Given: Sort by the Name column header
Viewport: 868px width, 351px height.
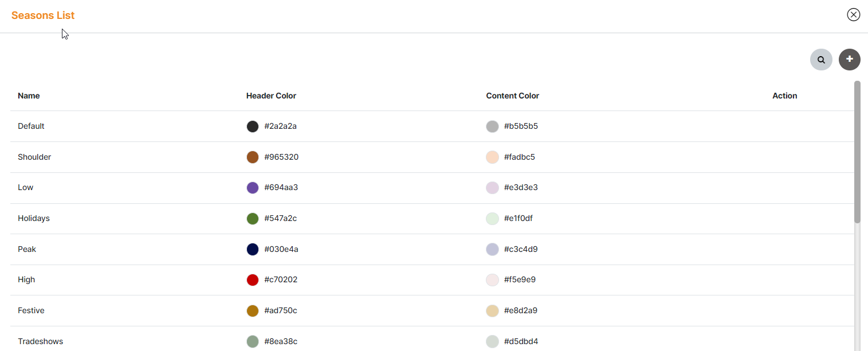Looking at the screenshot, I should click(x=29, y=96).
